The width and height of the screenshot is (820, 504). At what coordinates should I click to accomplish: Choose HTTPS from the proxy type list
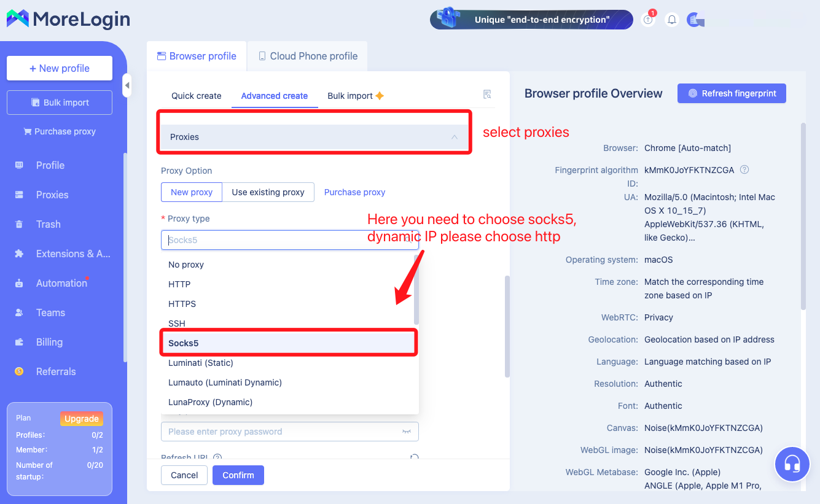[287, 304]
